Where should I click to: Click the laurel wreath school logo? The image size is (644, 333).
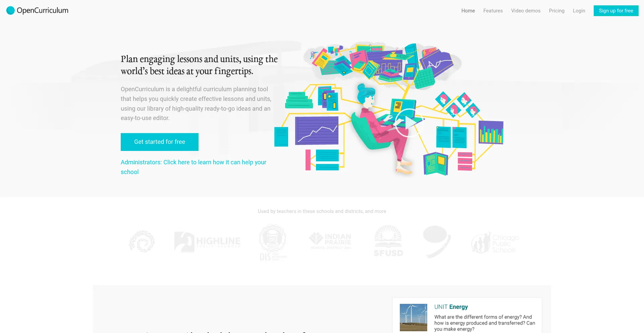pos(142,241)
